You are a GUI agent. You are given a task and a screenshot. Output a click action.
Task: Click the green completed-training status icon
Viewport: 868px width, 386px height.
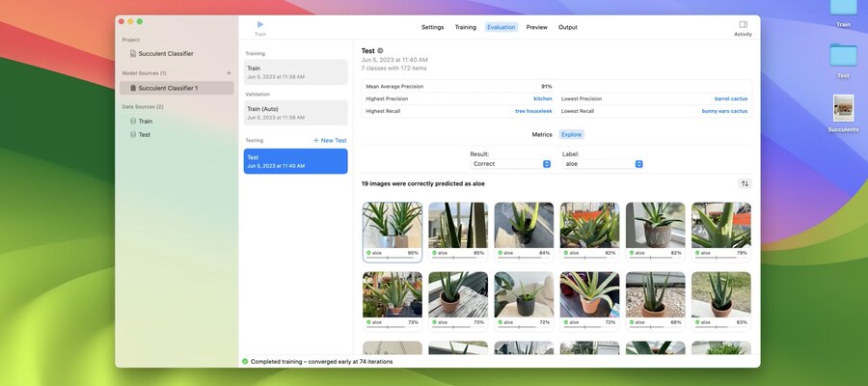[245, 362]
